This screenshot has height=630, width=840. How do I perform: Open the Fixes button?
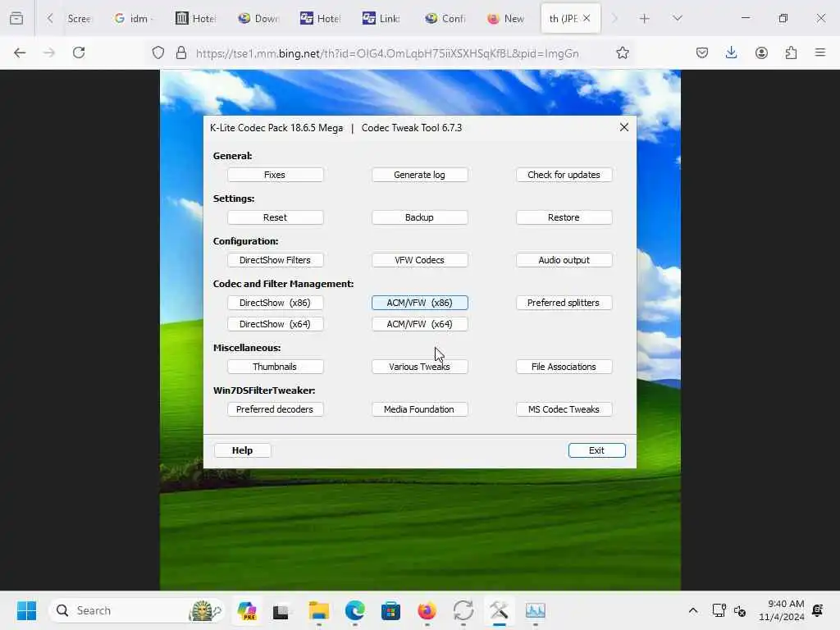coord(275,175)
